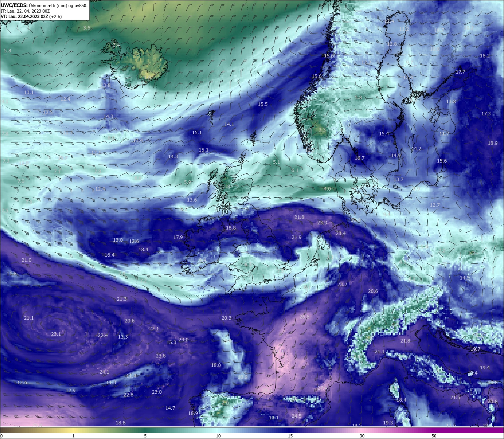Click the color scale label '30'
The height and width of the screenshot is (439, 504).
(x=362, y=436)
